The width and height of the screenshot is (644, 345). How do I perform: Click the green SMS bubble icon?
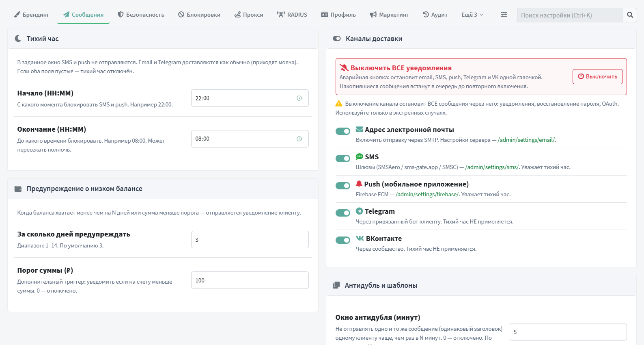pos(359,156)
